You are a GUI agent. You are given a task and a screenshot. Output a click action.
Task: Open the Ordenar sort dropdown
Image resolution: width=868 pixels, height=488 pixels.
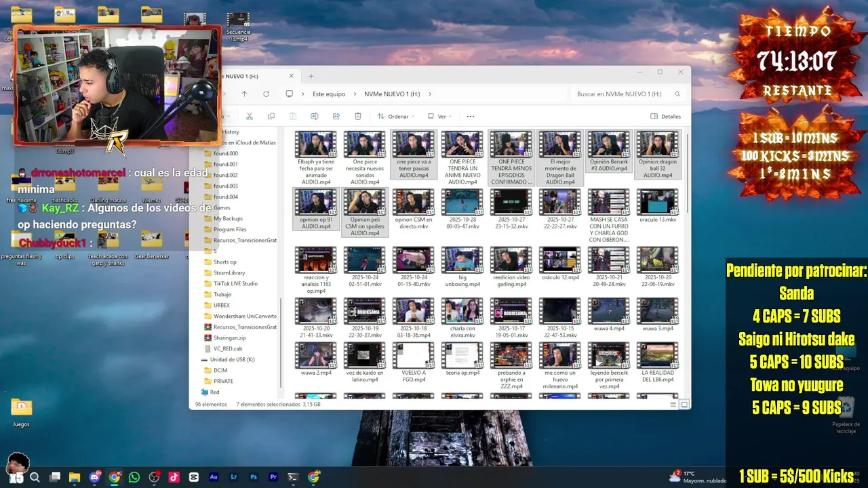pyautogui.click(x=395, y=116)
